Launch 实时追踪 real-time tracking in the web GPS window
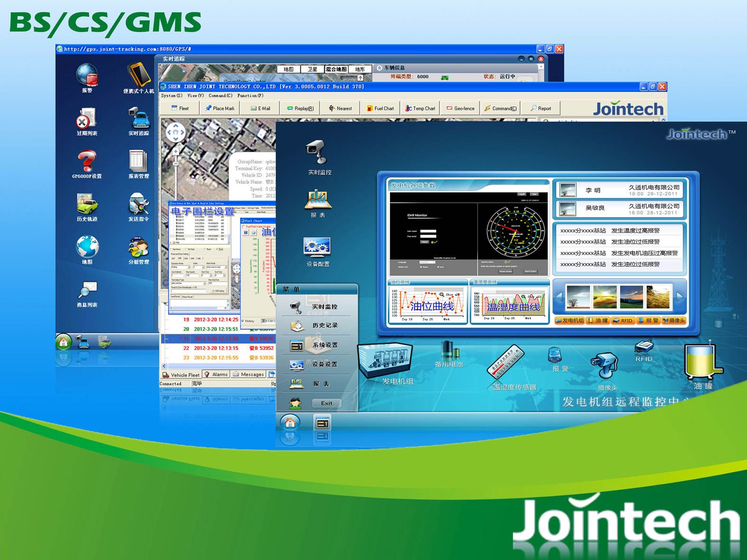Screen dimensions: 747x560 [138, 121]
